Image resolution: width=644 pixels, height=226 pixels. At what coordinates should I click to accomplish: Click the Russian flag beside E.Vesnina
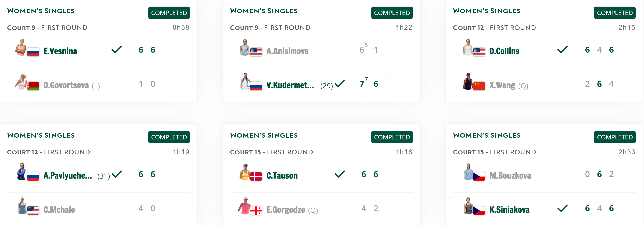pyautogui.click(x=33, y=52)
